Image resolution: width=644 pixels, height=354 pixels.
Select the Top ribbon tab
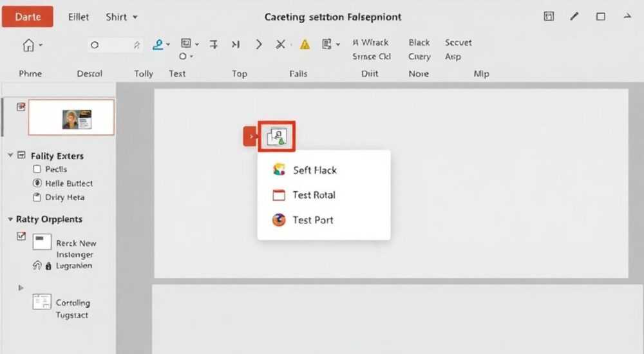coord(240,73)
